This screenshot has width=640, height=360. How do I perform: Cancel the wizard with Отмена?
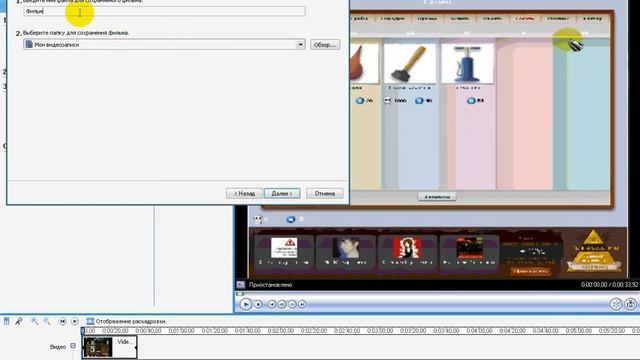coord(324,193)
